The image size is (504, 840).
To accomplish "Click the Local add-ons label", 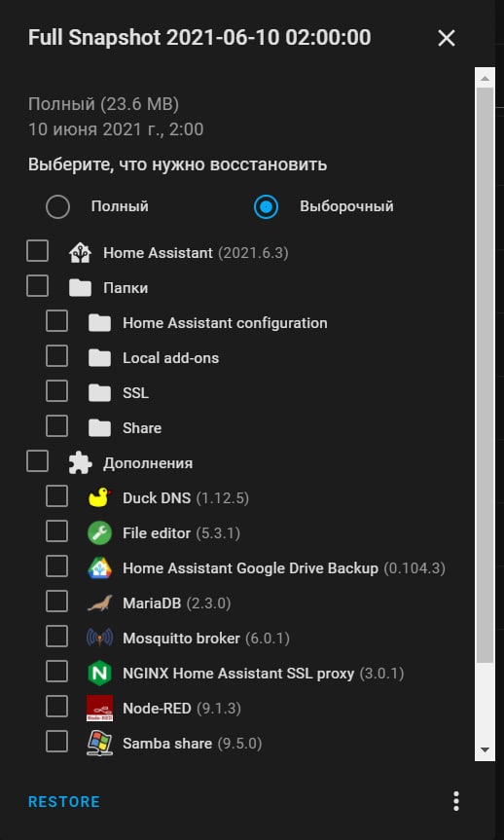I will point(171,358).
